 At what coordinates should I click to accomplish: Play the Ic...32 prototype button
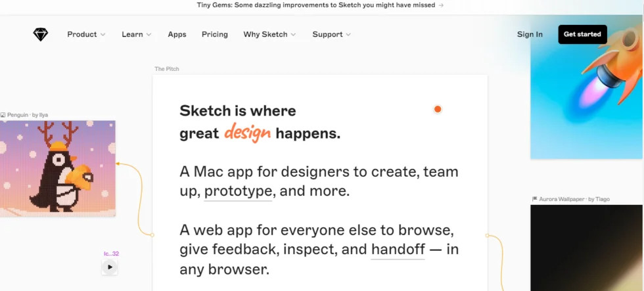(x=110, y=267)
